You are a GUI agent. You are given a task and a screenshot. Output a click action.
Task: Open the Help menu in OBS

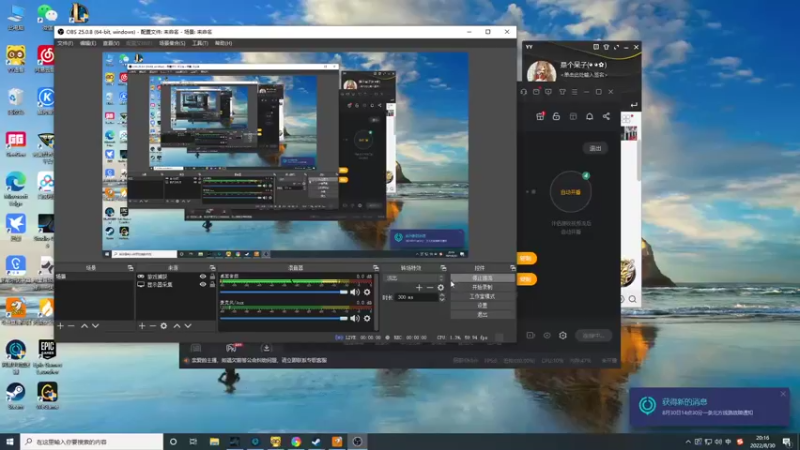point(223,43)
